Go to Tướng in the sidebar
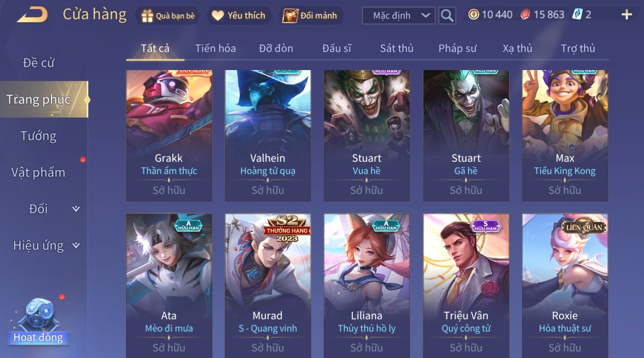The image size is (644, 358). click(x=38, y=136)
